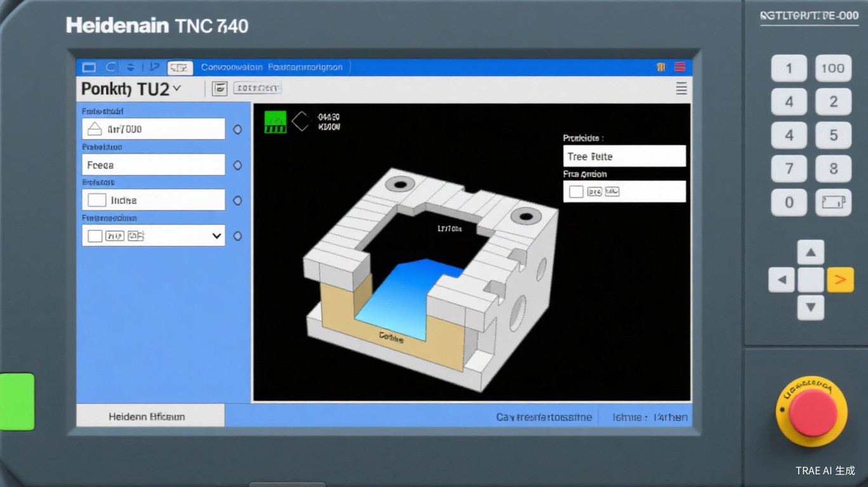Viewport: 868px width, 487px height.
Task: Select the radio circle beside the third left field
Action: [237, 200]
